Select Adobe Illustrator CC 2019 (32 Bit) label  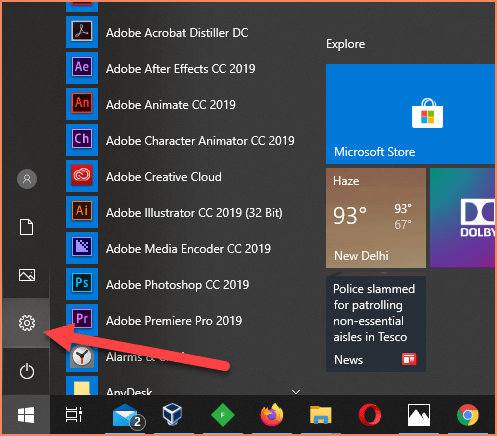194,213
